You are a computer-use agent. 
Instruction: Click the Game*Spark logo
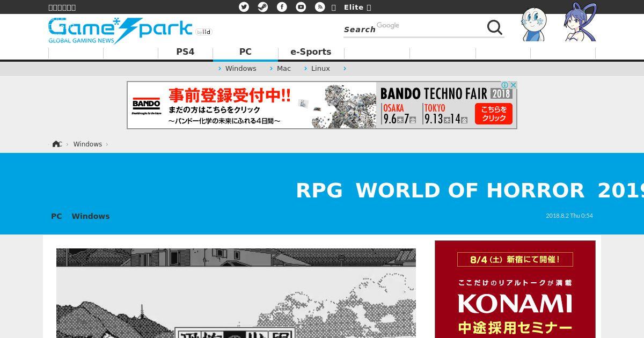(x=120, y=31)
